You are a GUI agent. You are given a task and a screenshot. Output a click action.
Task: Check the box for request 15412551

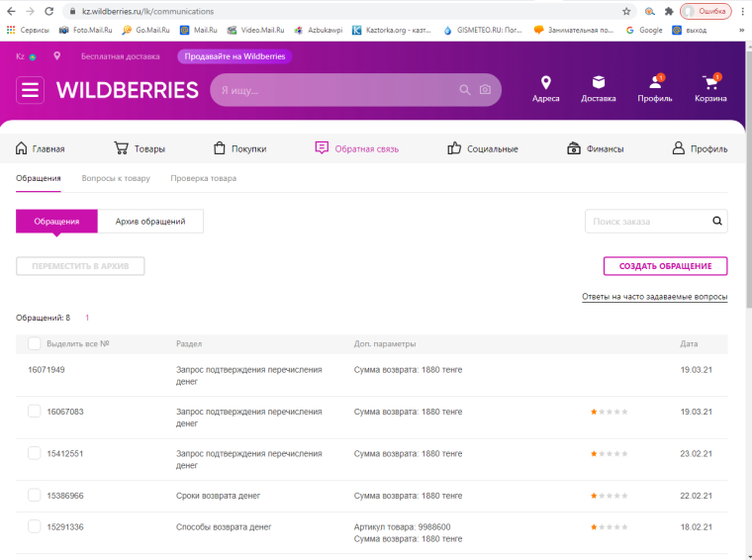34,453
